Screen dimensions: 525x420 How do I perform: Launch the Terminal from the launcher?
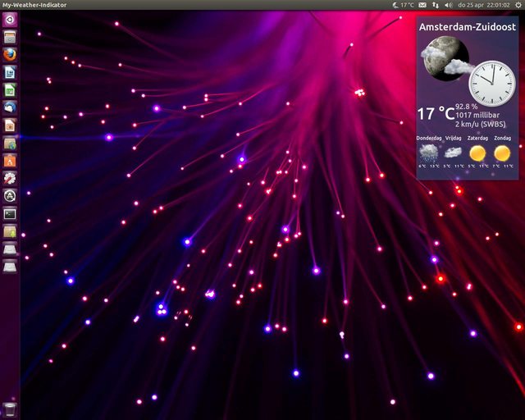click(x=10, y=214)
